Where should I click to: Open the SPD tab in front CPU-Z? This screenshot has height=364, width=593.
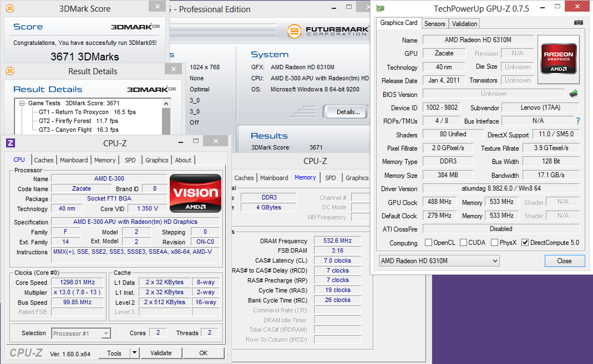point(130,160)
